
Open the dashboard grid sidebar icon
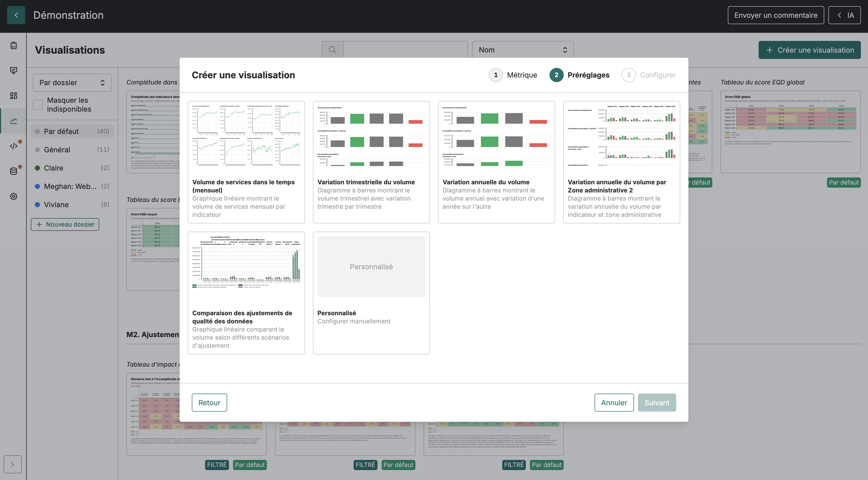tap(13, 96)
